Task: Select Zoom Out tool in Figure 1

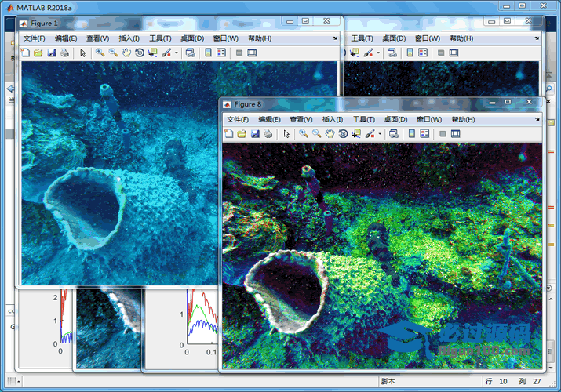Action: click(x=113, y=53)
